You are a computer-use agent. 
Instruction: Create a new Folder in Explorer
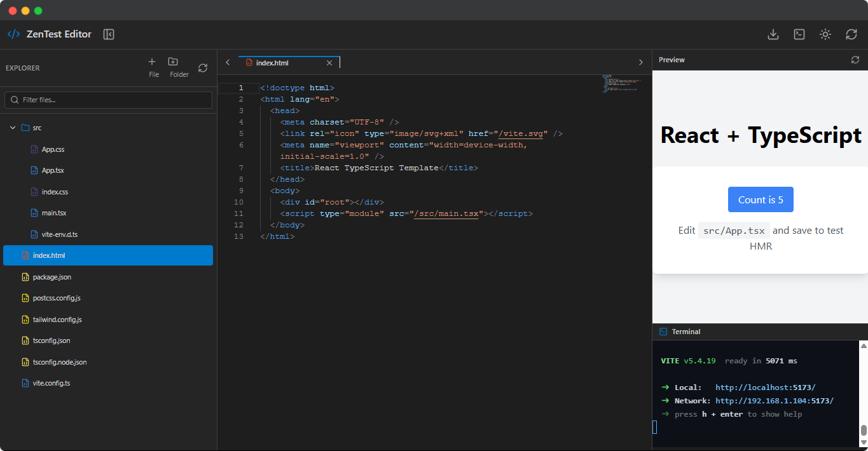pos(179,67)
